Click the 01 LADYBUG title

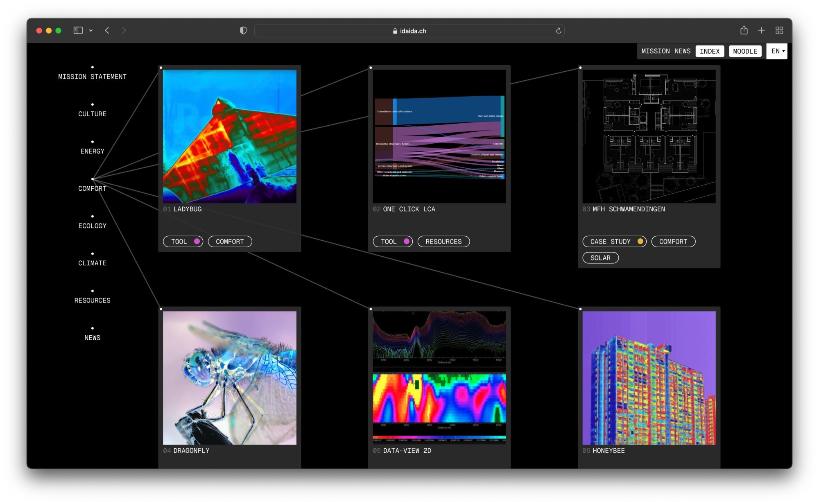tap(182, 209)
